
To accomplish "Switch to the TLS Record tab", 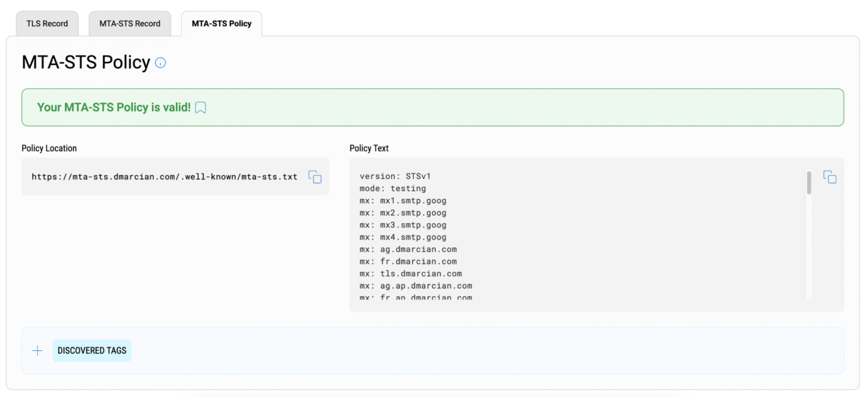I will click(x=47, y=24).
